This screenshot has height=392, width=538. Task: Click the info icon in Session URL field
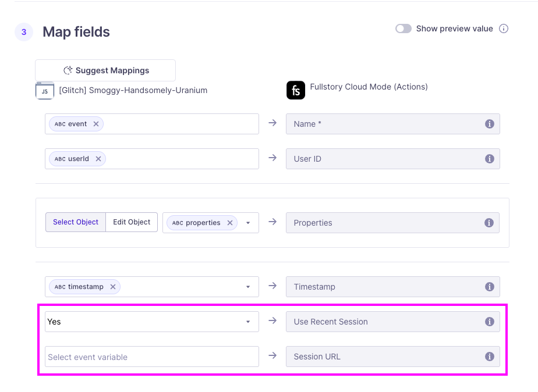click(490, 357)
